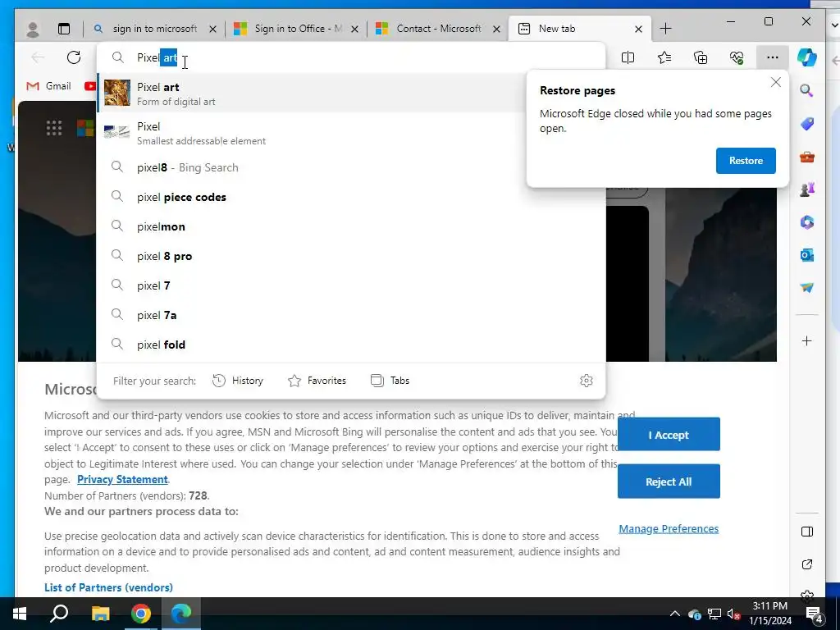The image size is (840, 630).
Task: Choose 'pixel 7a' suggestion
Action: pos(351,315)
